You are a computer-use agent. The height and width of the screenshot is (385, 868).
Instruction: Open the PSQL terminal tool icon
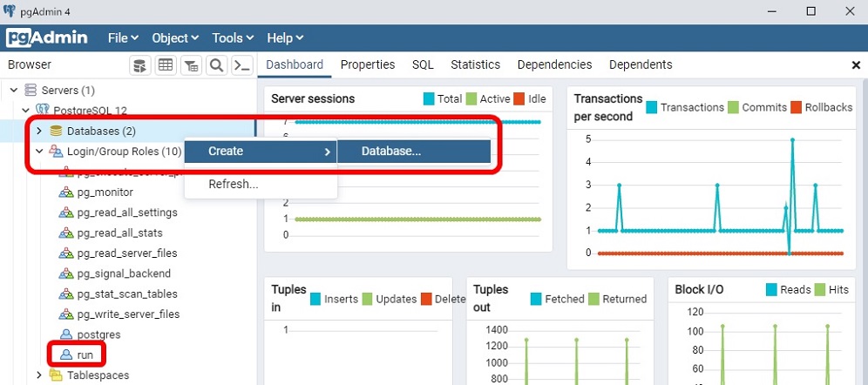point(242,65)
